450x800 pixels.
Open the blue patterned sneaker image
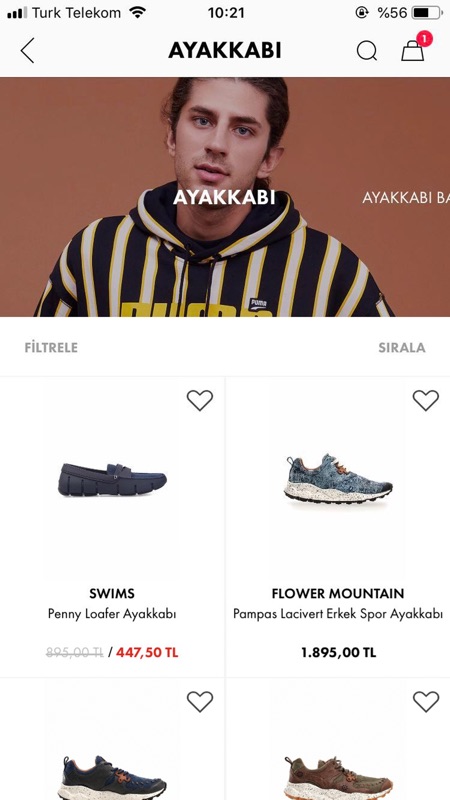[x=338, y=480]
